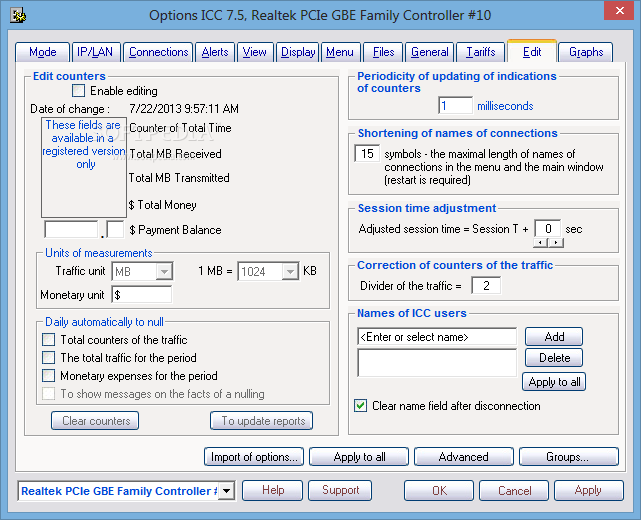Open the IP/LAN tab
This screenshot has height=520, width=641.
tap(95, 52)
